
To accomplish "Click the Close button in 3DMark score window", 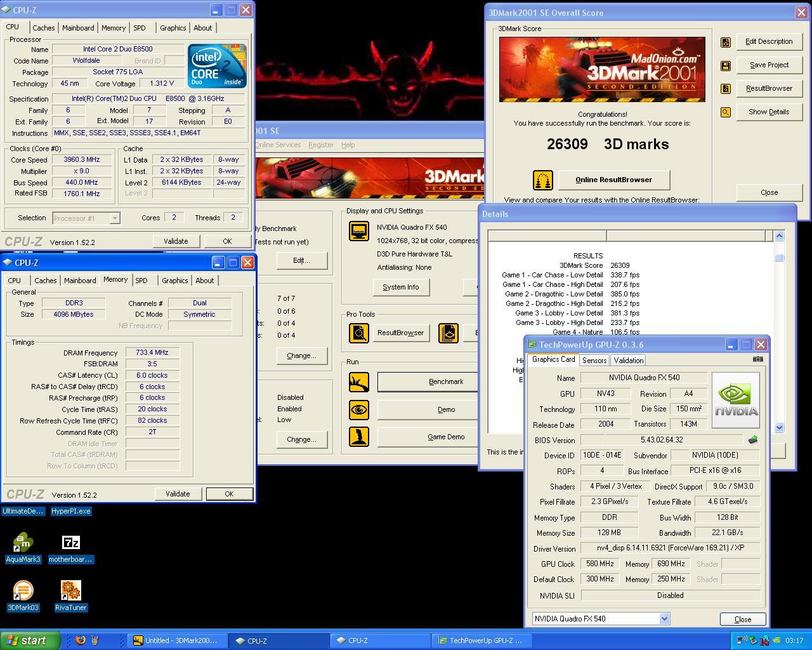I will click(x=769, y=192).
